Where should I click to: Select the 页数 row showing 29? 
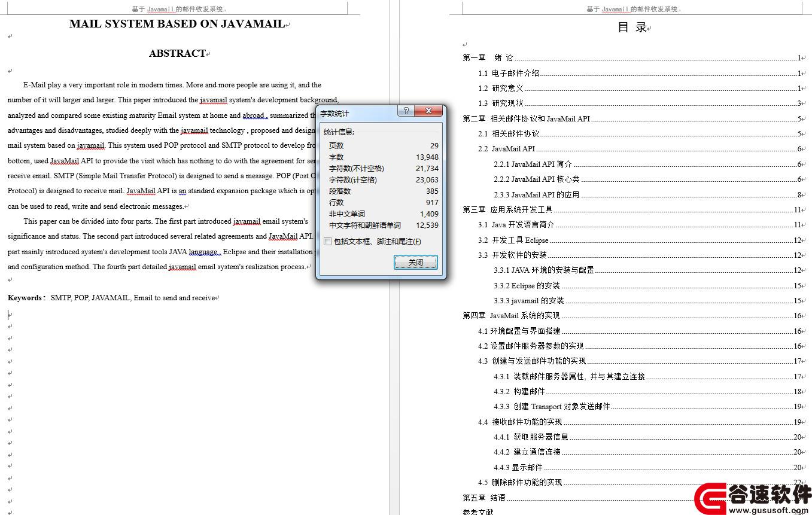tap(383, 145)
